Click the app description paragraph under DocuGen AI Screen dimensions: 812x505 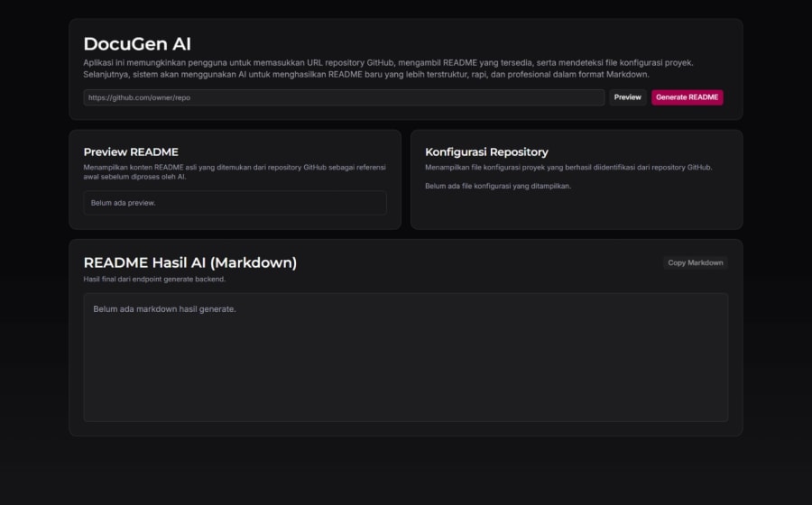388,69
